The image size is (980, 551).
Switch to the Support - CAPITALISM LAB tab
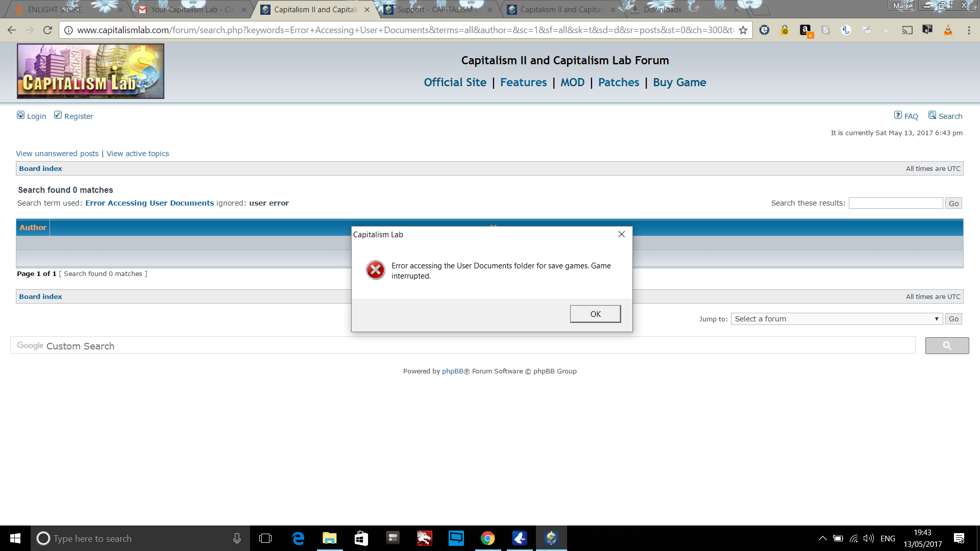(437, 9)
